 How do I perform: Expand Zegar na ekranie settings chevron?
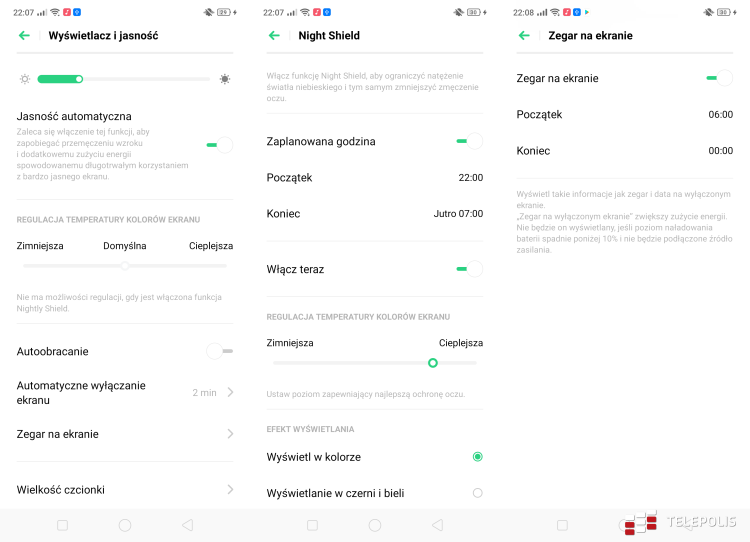point(230,434)
